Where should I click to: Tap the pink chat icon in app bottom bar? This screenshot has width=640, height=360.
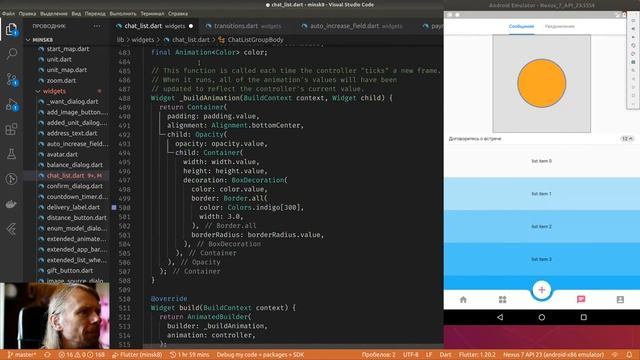point(581,300)
